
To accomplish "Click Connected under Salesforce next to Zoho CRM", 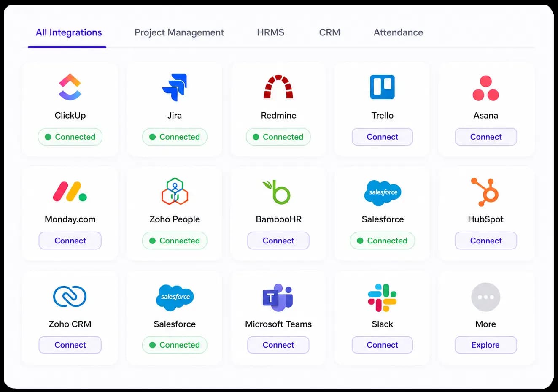I will (x=175, y=345).
